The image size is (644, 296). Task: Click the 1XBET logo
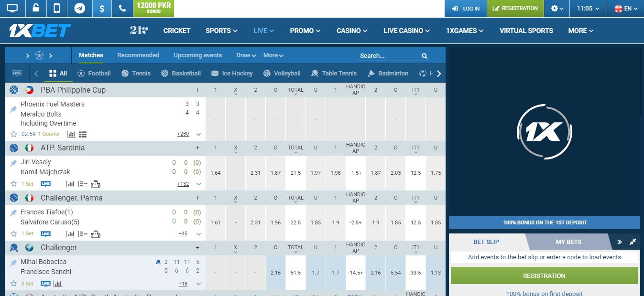point(40,31)
